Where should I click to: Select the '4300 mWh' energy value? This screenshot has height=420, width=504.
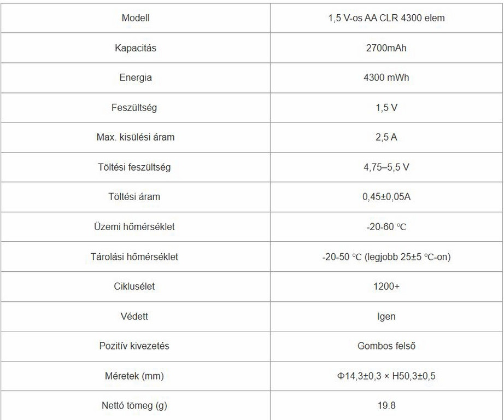point(386,78)
